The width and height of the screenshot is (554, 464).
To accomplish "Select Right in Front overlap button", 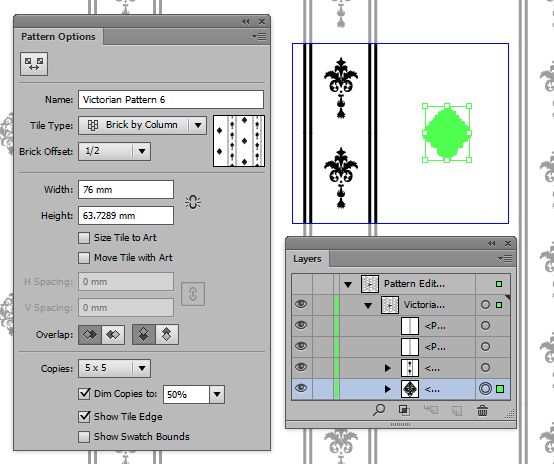I will click(113, 334).
